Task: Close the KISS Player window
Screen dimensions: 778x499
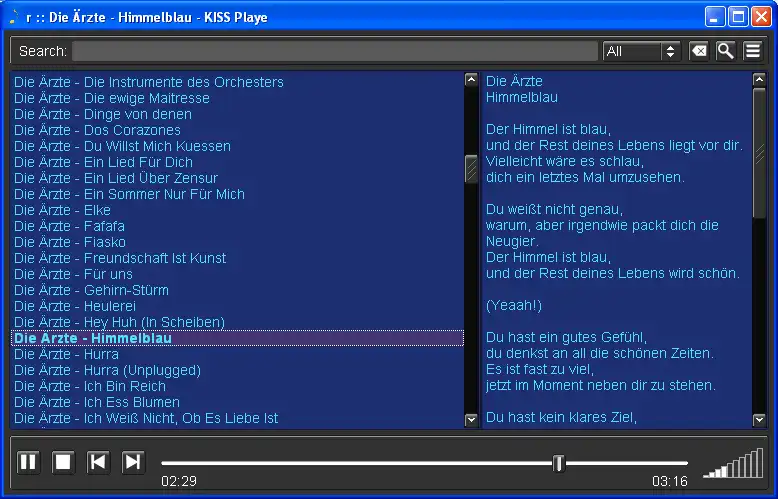Action: pos(761,17)
